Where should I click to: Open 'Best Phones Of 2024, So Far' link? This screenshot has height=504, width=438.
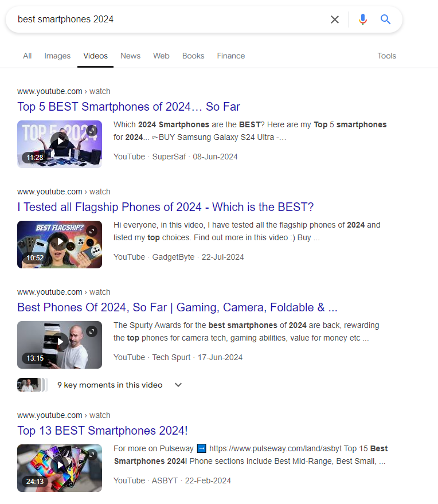click(177, 307)
